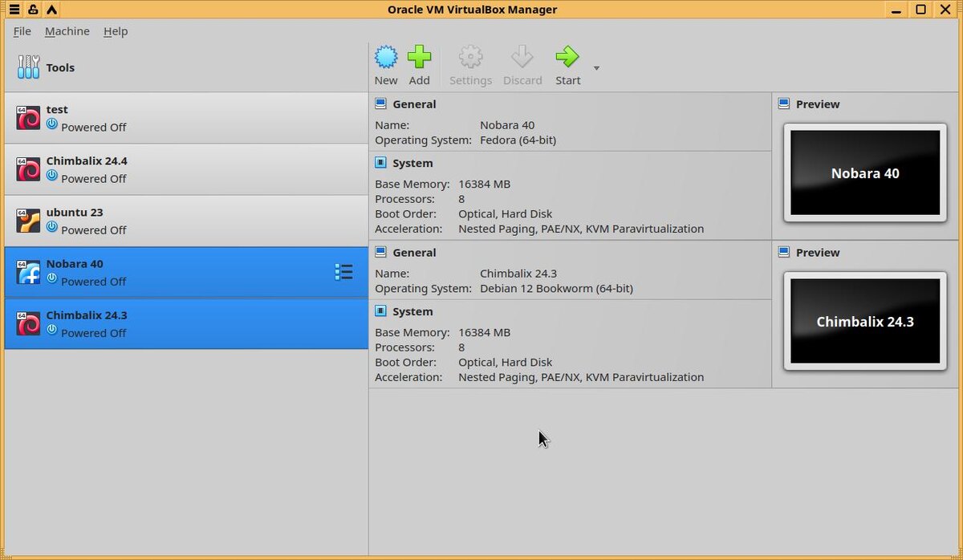Click 'Fedora (64-bit)' operating system value
The image size is (963, 560).
(518, 140)
